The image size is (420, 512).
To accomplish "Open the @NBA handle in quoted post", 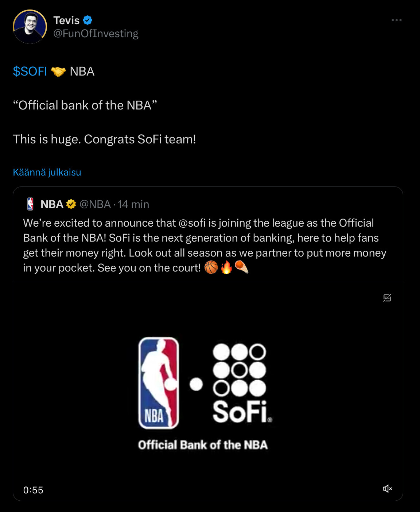I will coord(95,204).
